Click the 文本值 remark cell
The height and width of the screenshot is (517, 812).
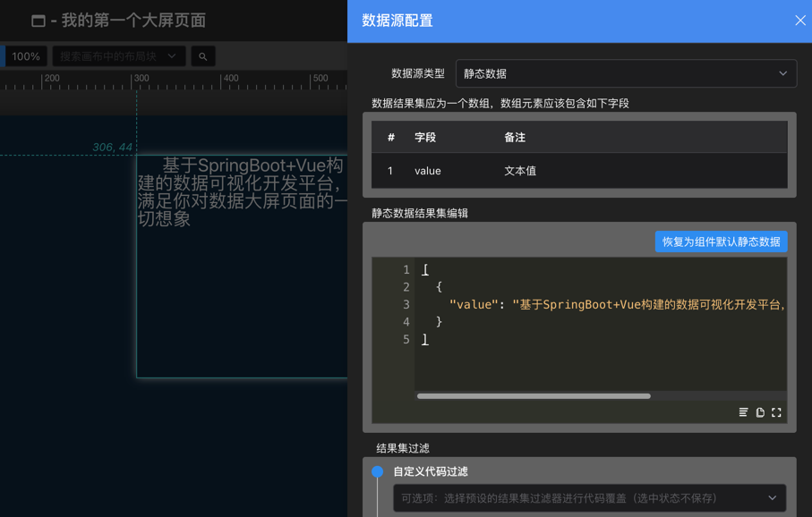(520, 171)
